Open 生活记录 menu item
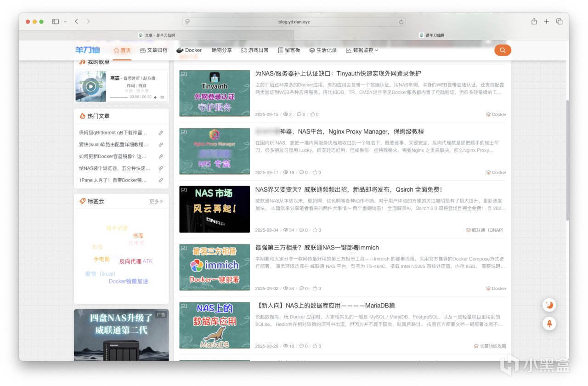The image size is (588, 386). [323, 50]
